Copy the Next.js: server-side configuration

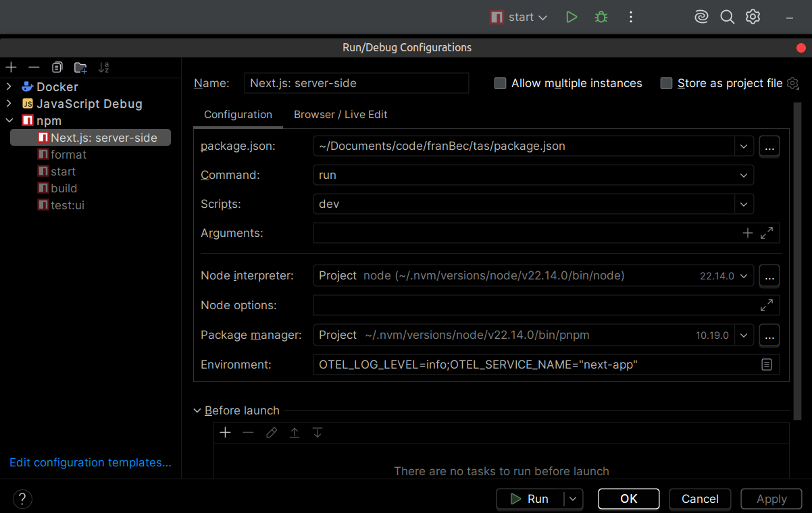[x=57, y=67]
